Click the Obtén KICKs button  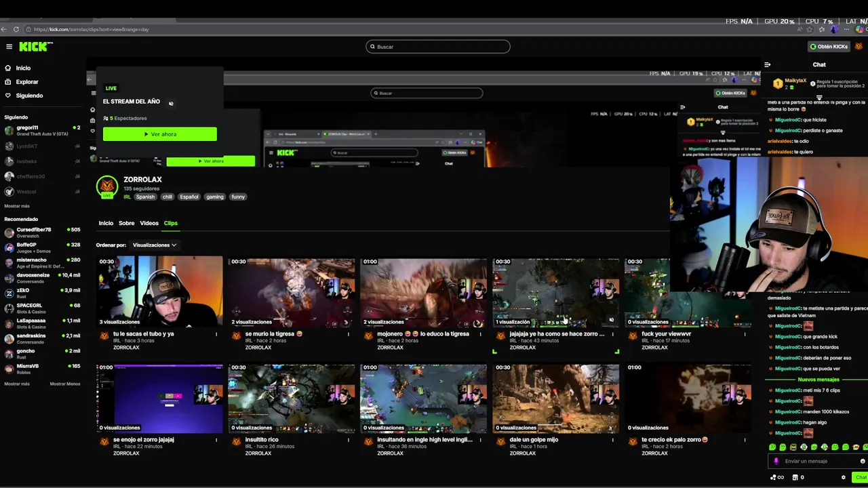pyautogui.click(x=829, y=47)
